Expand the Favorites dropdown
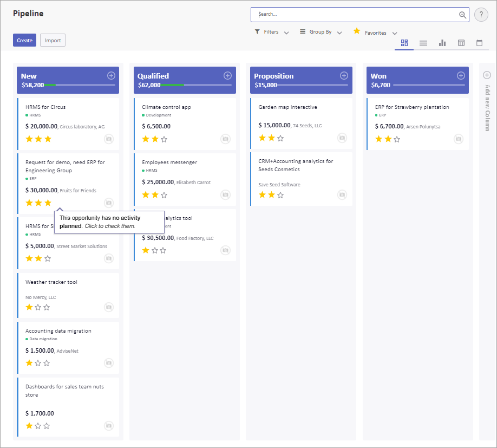497x448 pixels. [375, 33]
